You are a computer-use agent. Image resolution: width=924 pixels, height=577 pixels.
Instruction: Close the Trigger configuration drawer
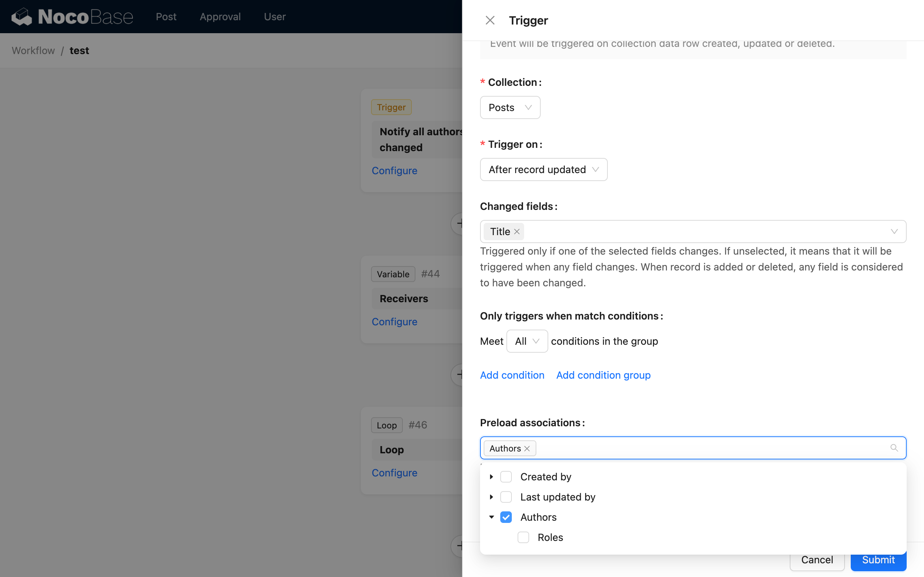(x=490, y=20)
